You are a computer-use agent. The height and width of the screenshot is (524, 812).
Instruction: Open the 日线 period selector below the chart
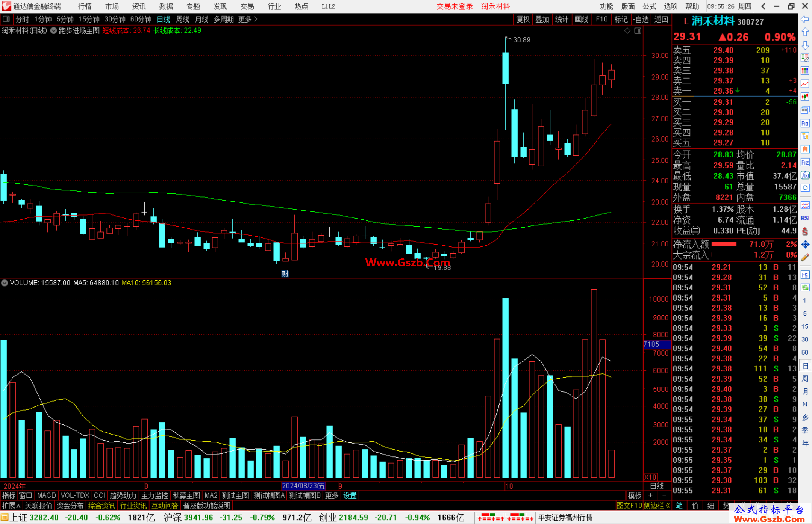pos(657,486)
